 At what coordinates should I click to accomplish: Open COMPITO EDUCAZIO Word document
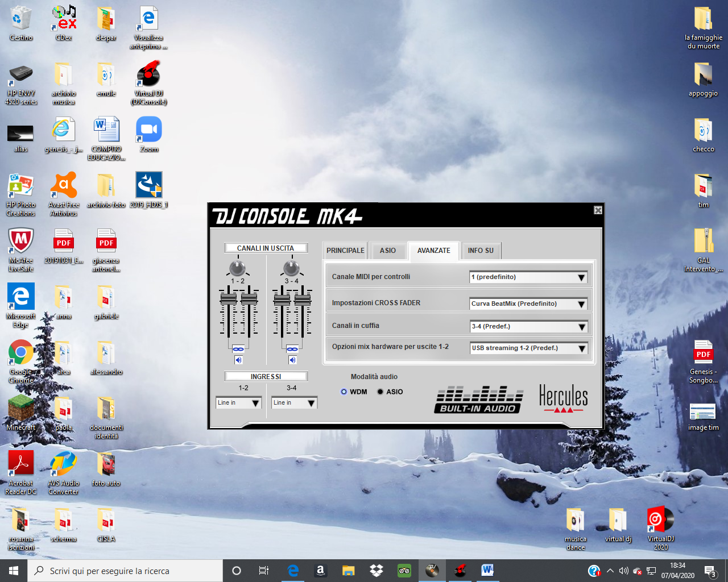[106, 139]
